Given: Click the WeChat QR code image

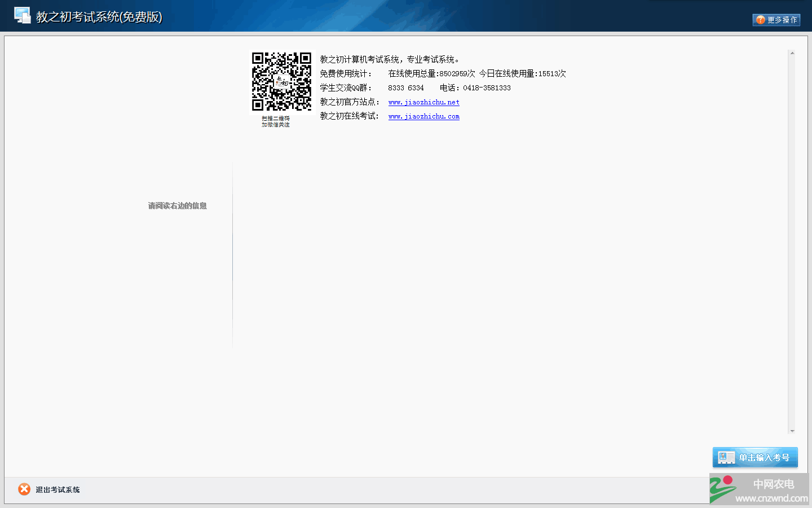Looking at the screenshot, I should 281,82.
